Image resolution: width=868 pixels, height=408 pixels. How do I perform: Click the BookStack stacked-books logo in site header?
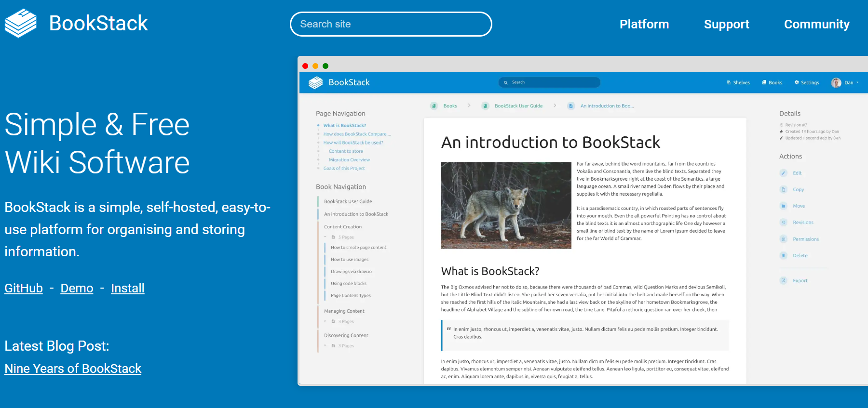click(x=21, y=23)
